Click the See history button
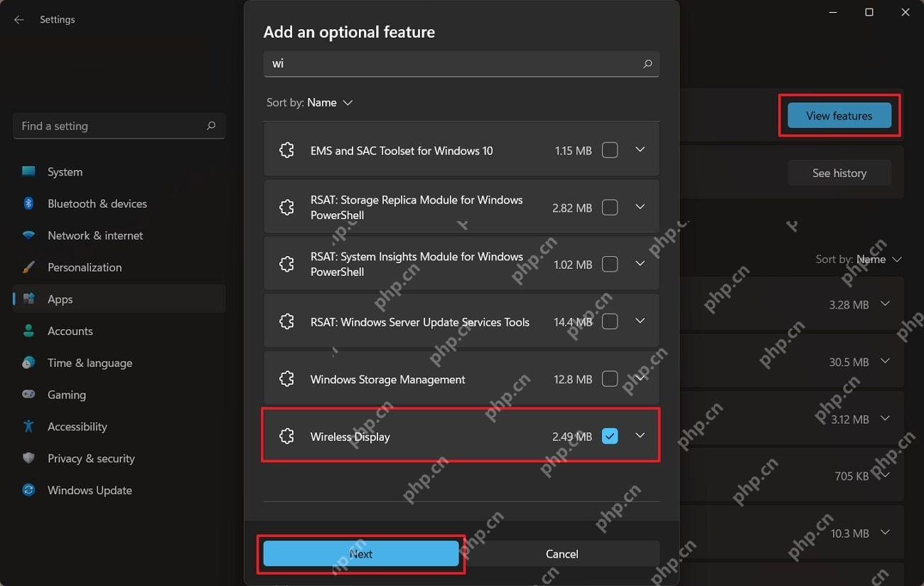This screenshot has height=586, width=924. 839,173
